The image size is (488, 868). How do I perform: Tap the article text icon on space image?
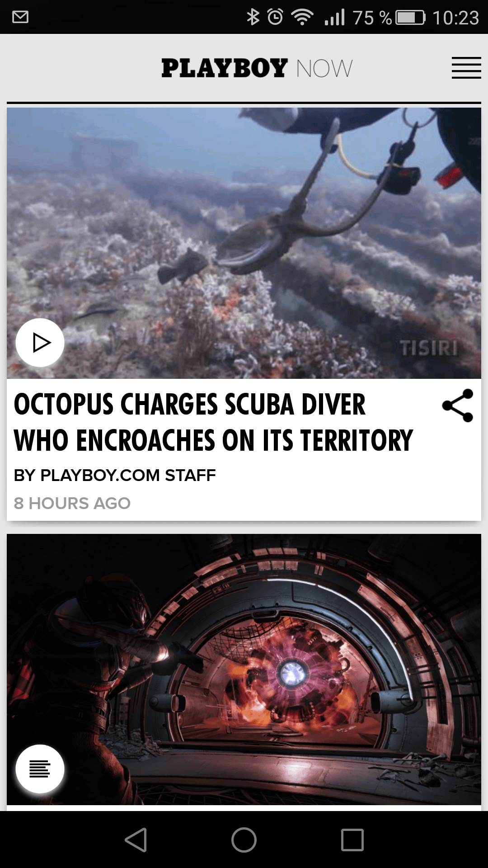pos(40,769)
